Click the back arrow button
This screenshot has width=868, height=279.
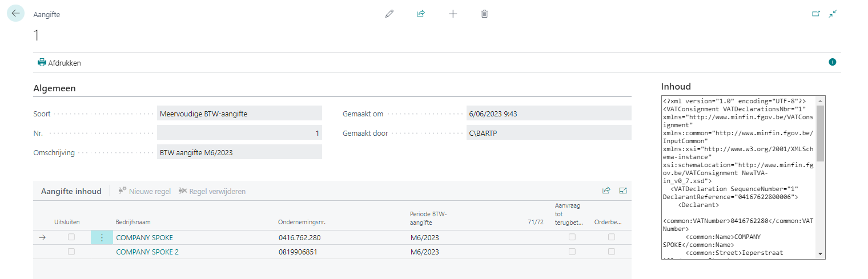click(x=15, y=13)
